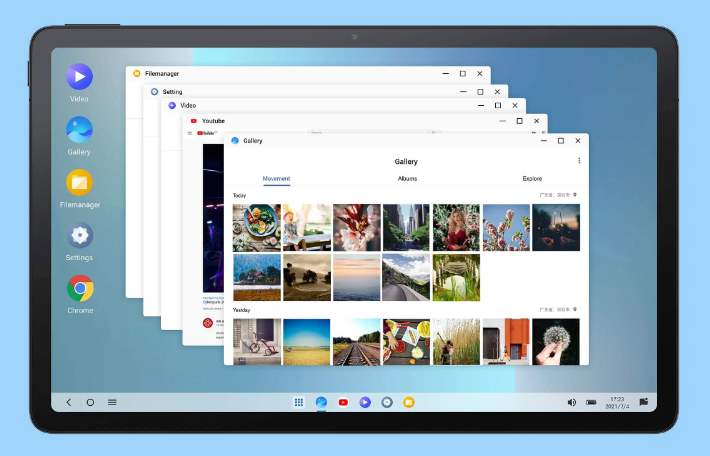Click the location label beside Today
Viewport: 710px width, 456px height.
click(x=558, y=196)
